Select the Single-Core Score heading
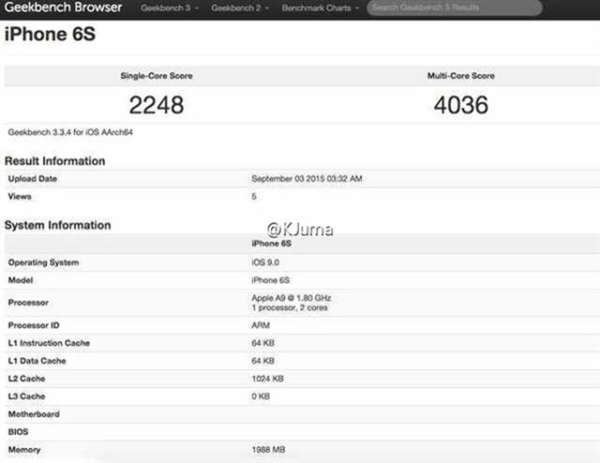 [157, 76]
